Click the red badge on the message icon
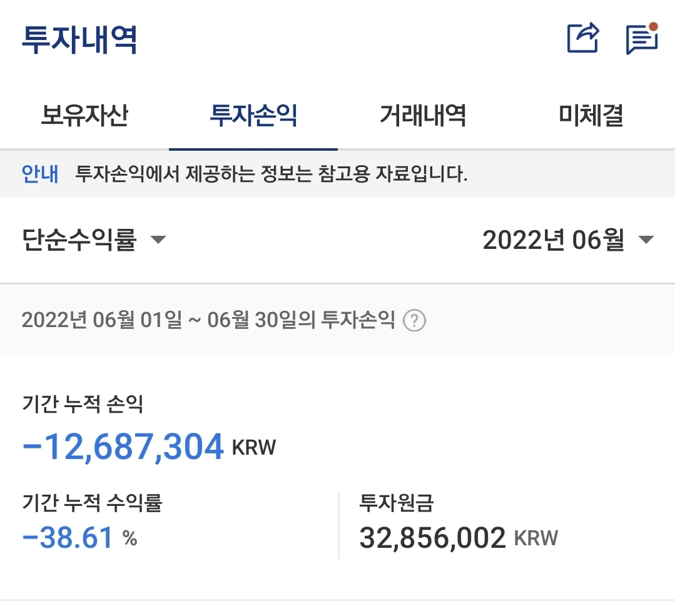Viewport: 675px width, 616px height. tap(654, 27)
